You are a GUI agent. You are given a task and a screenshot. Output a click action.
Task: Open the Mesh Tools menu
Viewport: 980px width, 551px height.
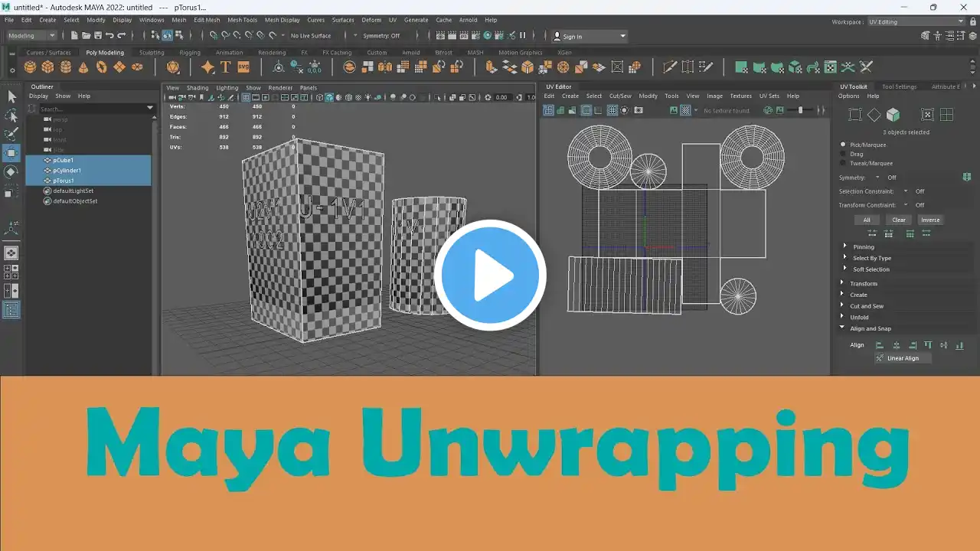(x=242, y=20)
